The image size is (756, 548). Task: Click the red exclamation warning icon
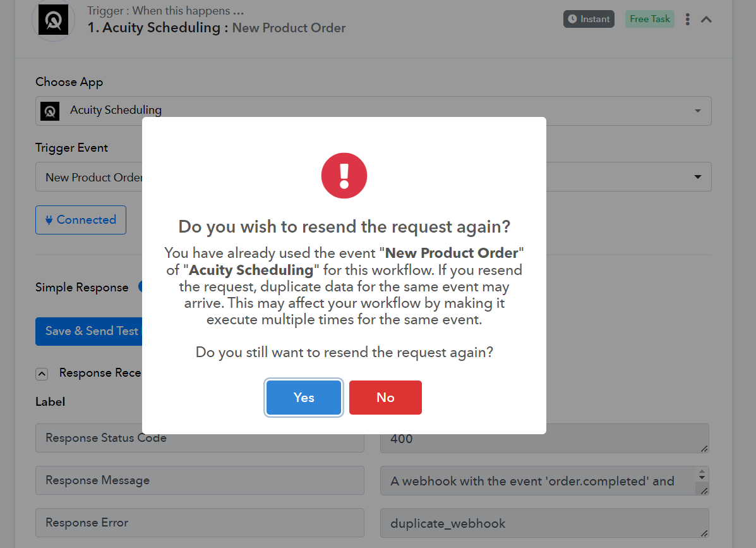tap(344, 176)
